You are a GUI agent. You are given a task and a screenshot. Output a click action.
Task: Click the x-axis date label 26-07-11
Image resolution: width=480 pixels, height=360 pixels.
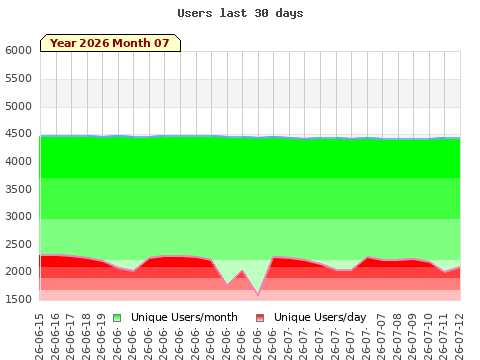[443, 337]
